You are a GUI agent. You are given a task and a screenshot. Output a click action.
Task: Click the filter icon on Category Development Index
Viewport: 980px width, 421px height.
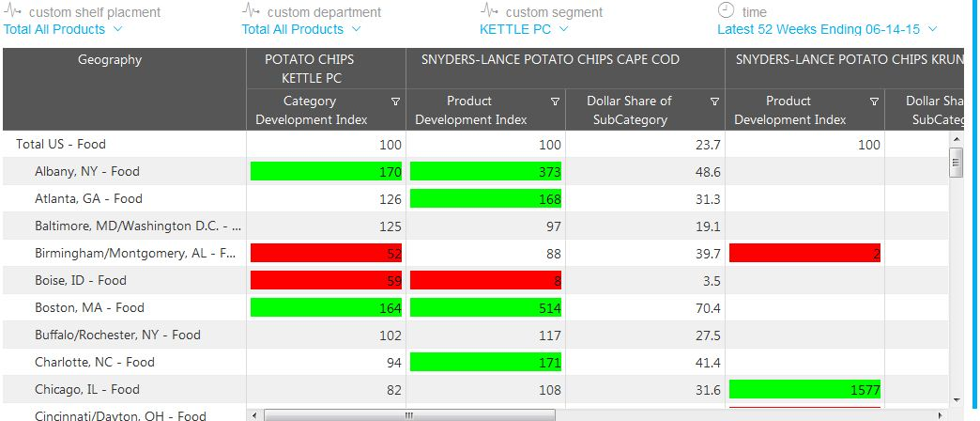395,101
